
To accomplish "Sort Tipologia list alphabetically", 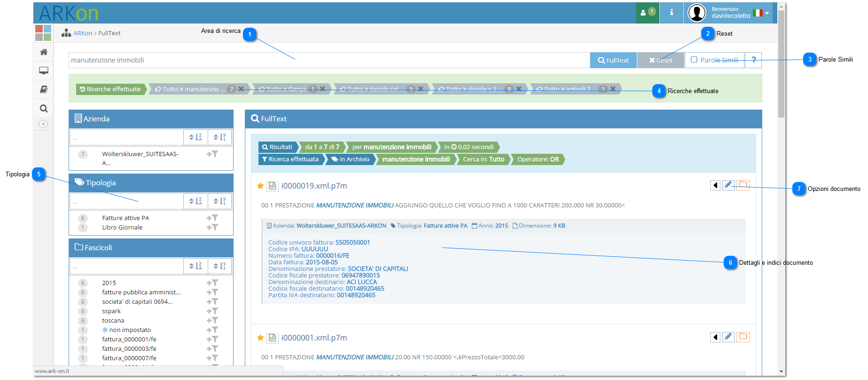I will click(195, 201).
